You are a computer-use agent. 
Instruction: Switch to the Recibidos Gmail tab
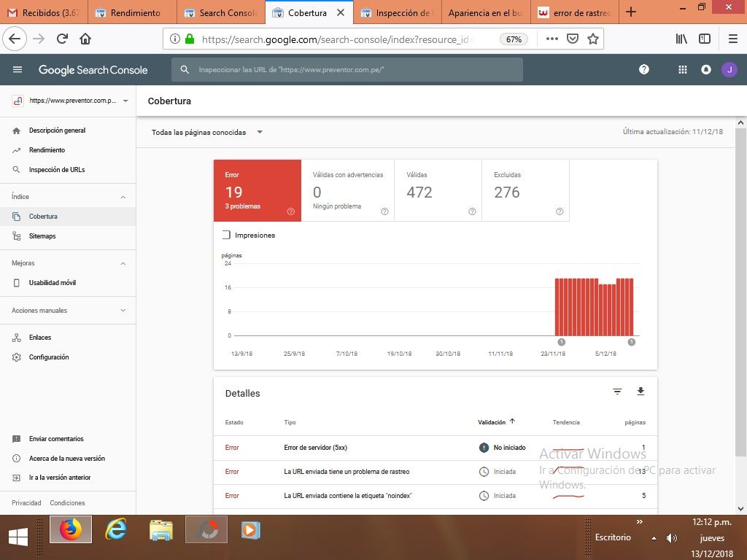coord(44,12)
